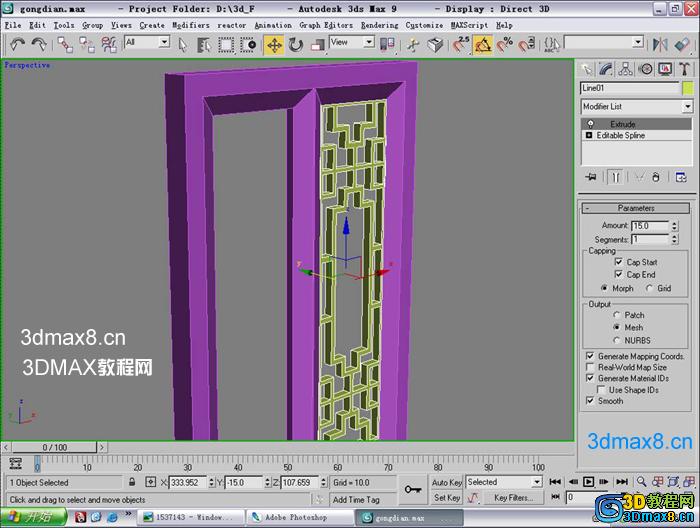Open the Hierarchy command panel tab
The width and height of the screenshot is (700, 528).
[625, 69]
